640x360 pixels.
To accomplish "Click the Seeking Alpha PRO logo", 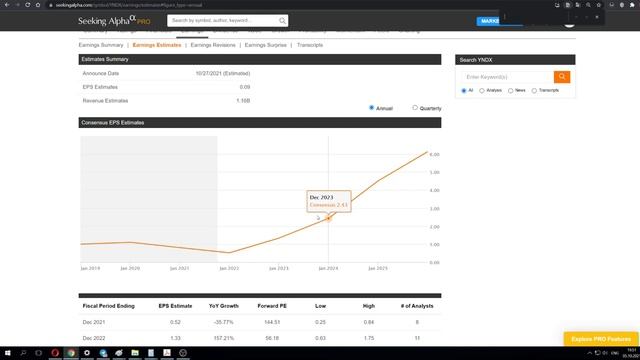I will (114, 20).
